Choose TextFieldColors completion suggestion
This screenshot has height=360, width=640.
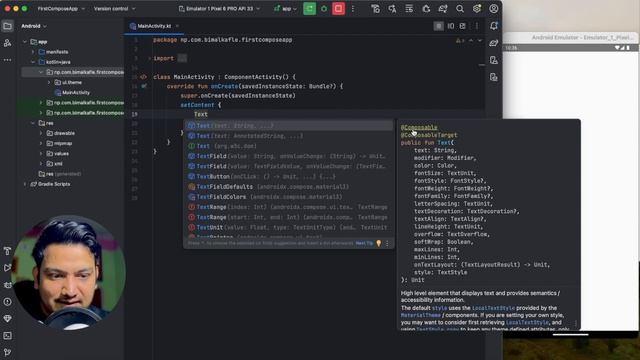click(288, 197)
